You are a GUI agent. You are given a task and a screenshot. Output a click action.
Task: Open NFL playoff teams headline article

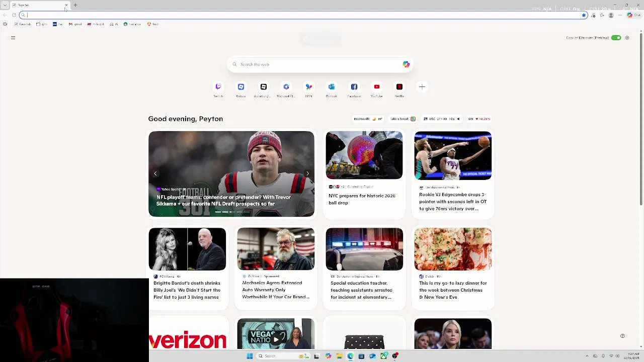click(224, 201)
